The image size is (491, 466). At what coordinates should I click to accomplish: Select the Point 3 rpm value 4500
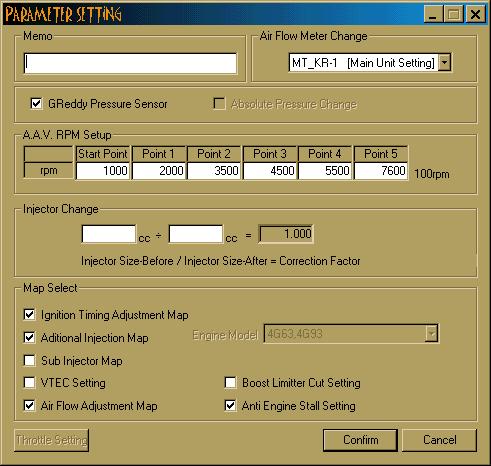(x=270, y=171)
